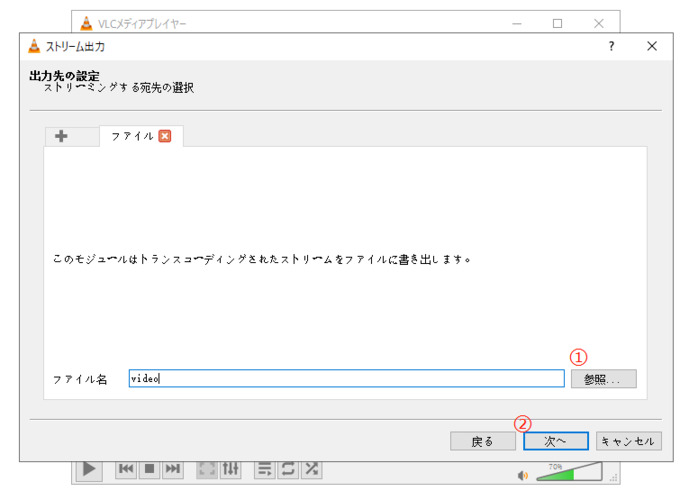
Task: Toggle fullscreen video icon
Action: tap(207, 469)
